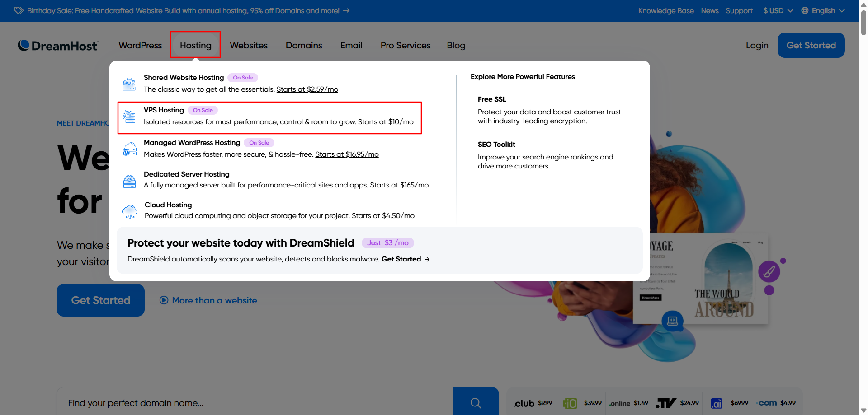Click the scrollbar down arrow
The width and height of the screenshot is (868, 415).
[863, 410]
